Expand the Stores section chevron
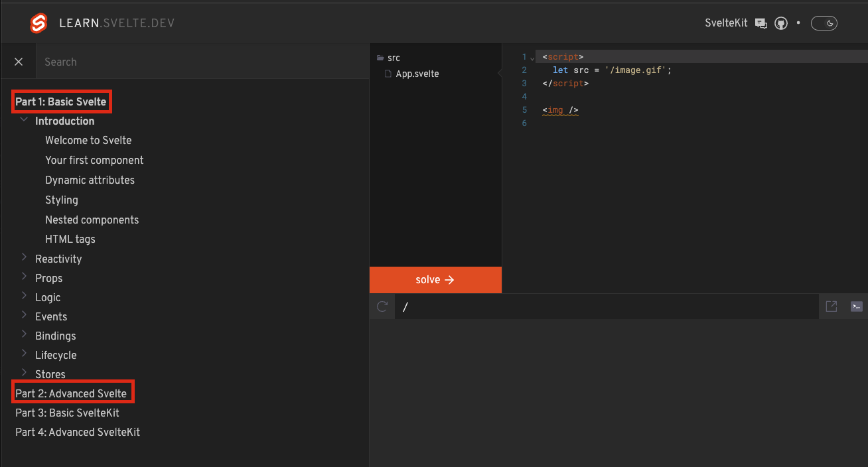Image resolution: width=868 pixels, height=467 pixels. [25, 373]
